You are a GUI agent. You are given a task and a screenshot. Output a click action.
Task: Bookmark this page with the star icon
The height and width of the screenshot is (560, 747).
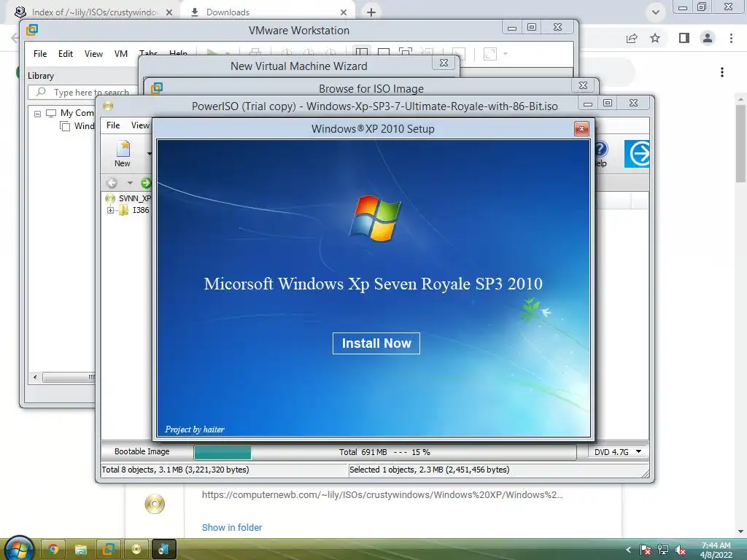[655, 38]
